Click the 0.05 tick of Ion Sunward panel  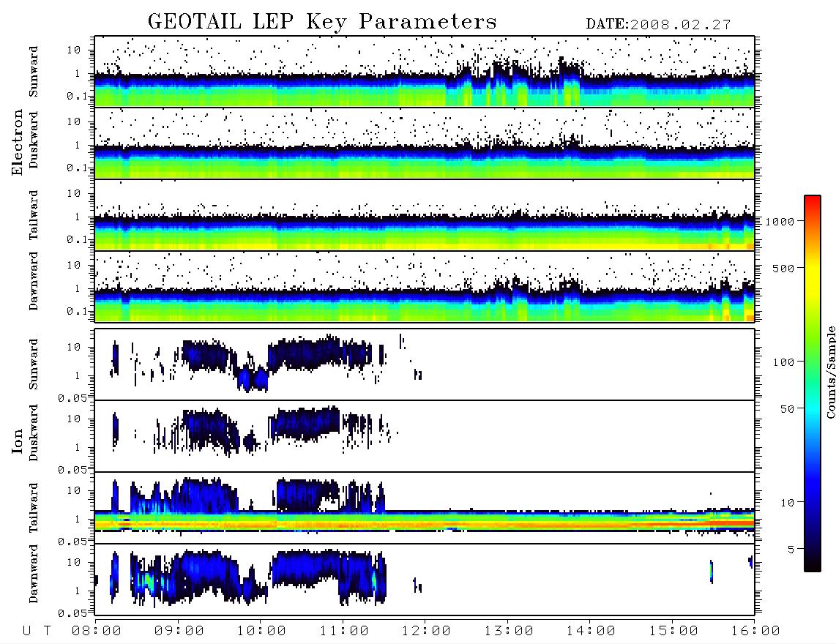72,398
